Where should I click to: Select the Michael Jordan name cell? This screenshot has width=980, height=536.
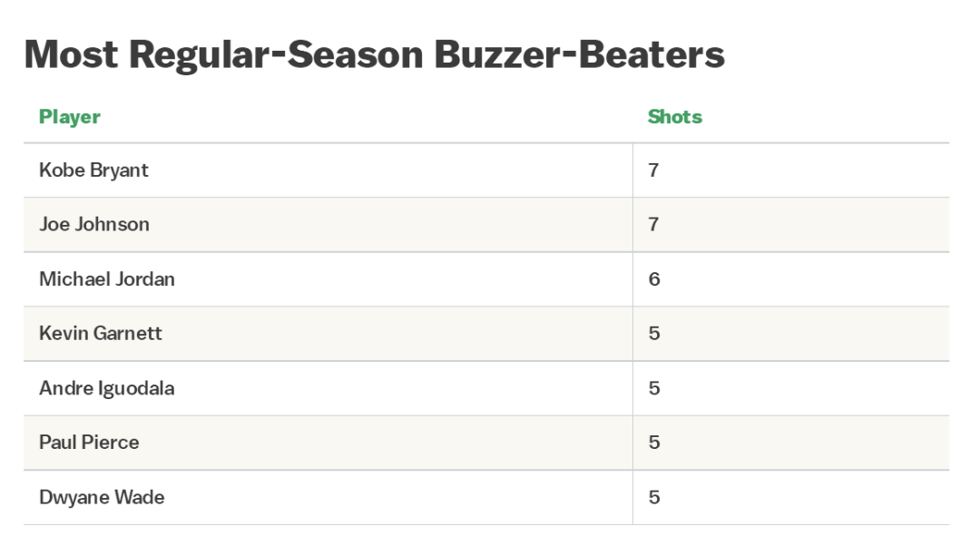point(328,279)
